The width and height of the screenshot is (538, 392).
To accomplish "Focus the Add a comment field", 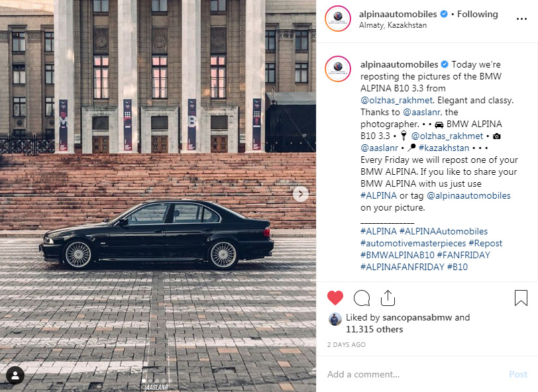I will pos(411,374).
